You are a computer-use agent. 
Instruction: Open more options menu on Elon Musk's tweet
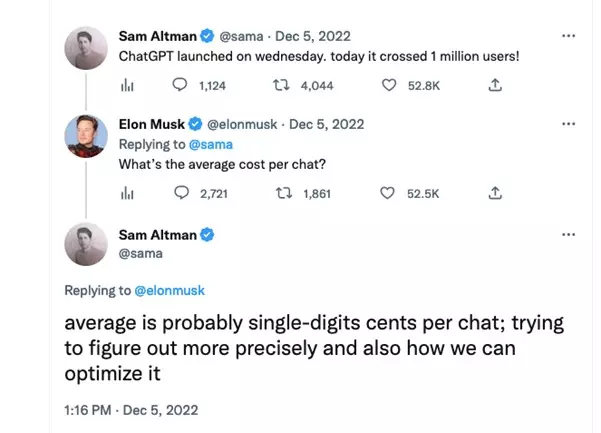569,124
